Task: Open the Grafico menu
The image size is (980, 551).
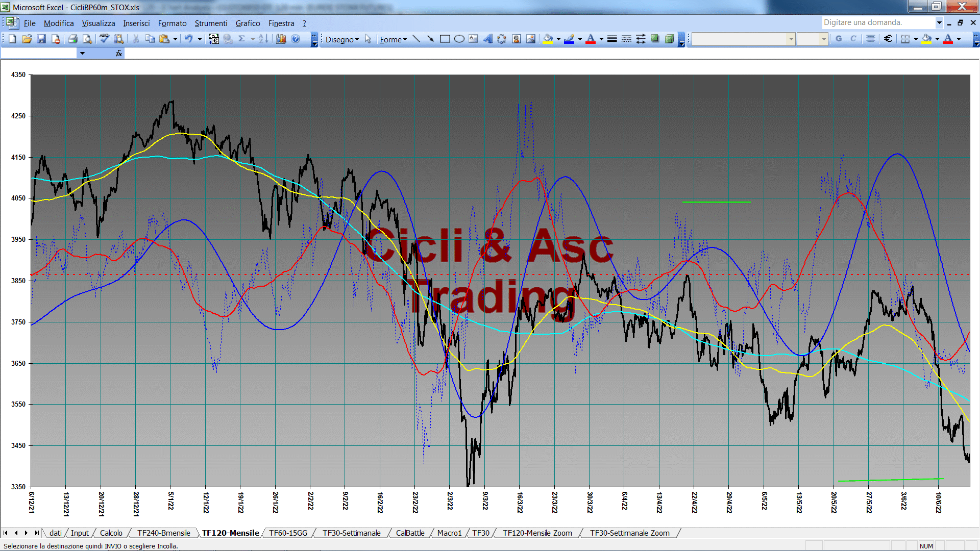Action: point(248,23)
